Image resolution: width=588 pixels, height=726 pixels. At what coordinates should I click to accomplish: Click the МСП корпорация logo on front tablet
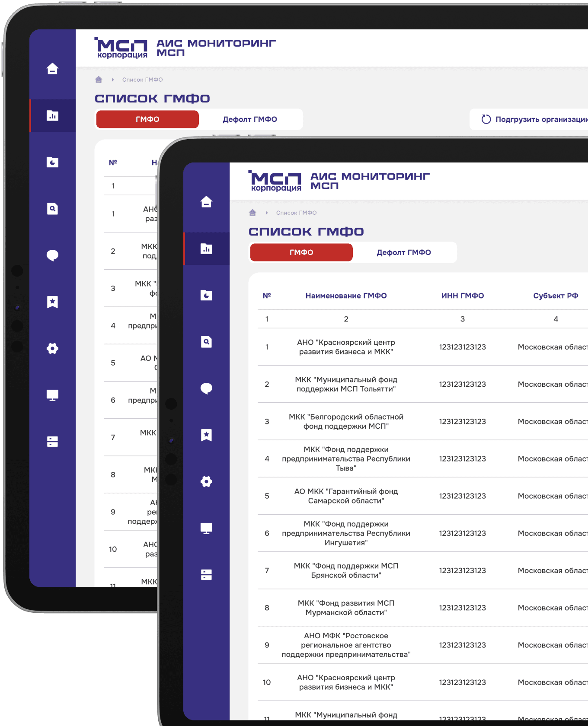pyautogui.click(x=275, y=181)
